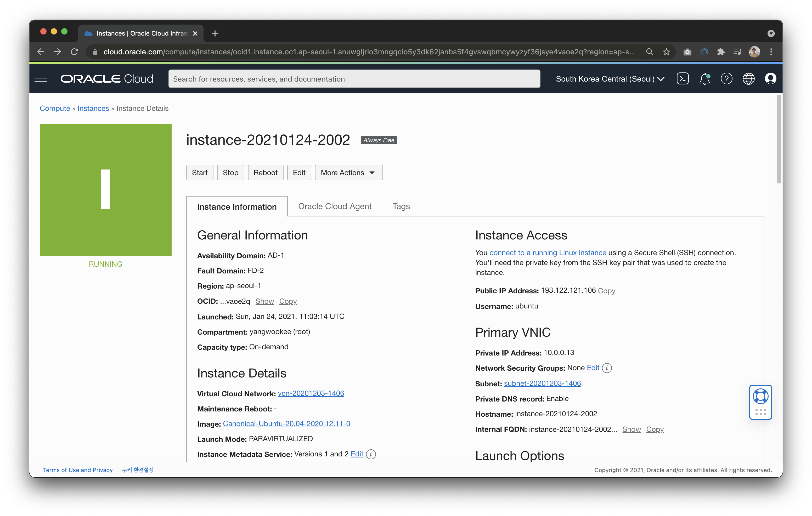Open the help question mark icon
This screenshot has height=516, width=812.
coord(726,78)
